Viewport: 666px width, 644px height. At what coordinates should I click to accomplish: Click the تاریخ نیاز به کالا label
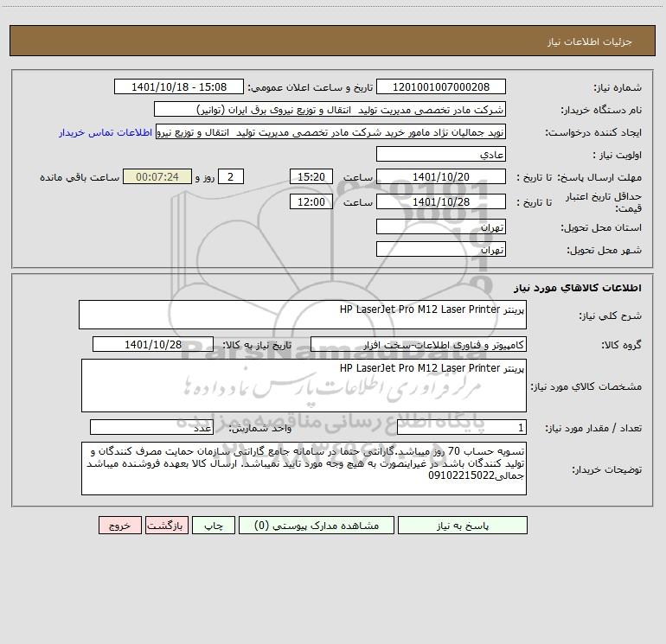click(x=257, y=345)
